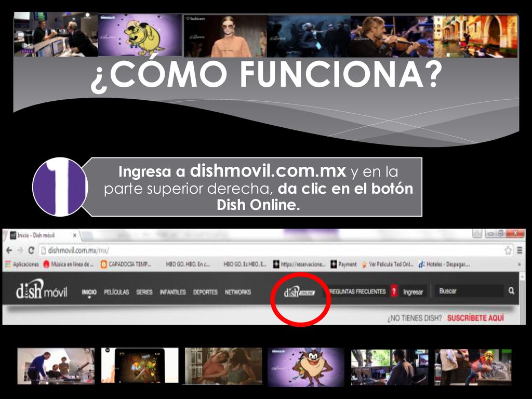Viewport: 532px width, 399px height.
Task: Open the Payment bookmark
Action: click(x=343, y=264)
